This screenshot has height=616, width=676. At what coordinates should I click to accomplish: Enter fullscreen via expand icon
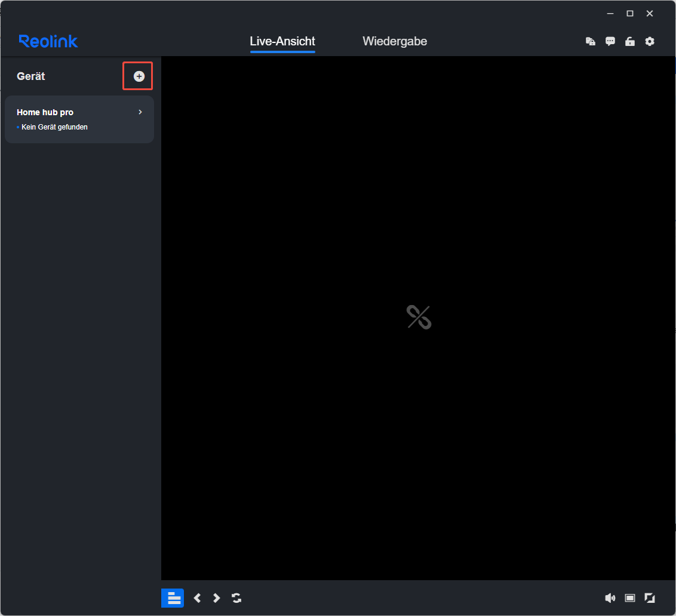point(650,598)
